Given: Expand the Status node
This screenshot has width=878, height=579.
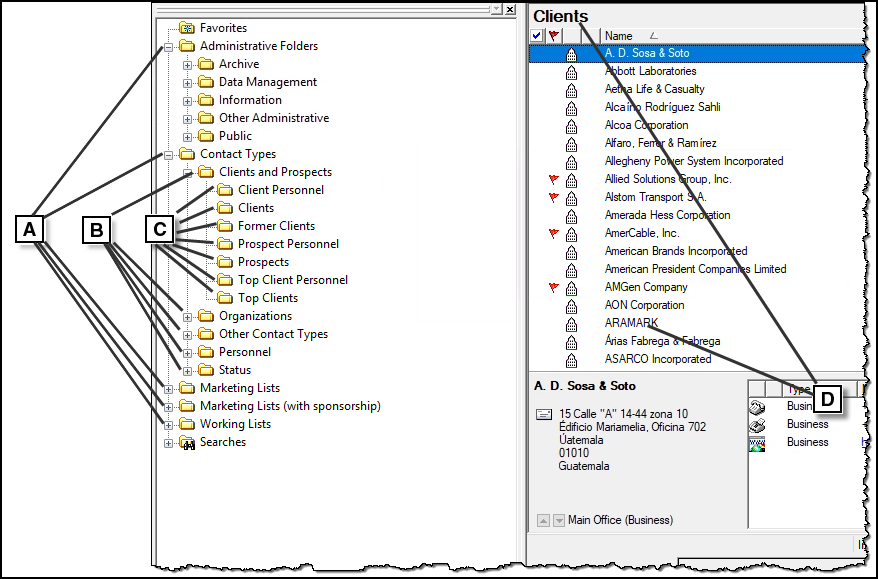Looking at the screenshot, I should (x=188, y=371).
